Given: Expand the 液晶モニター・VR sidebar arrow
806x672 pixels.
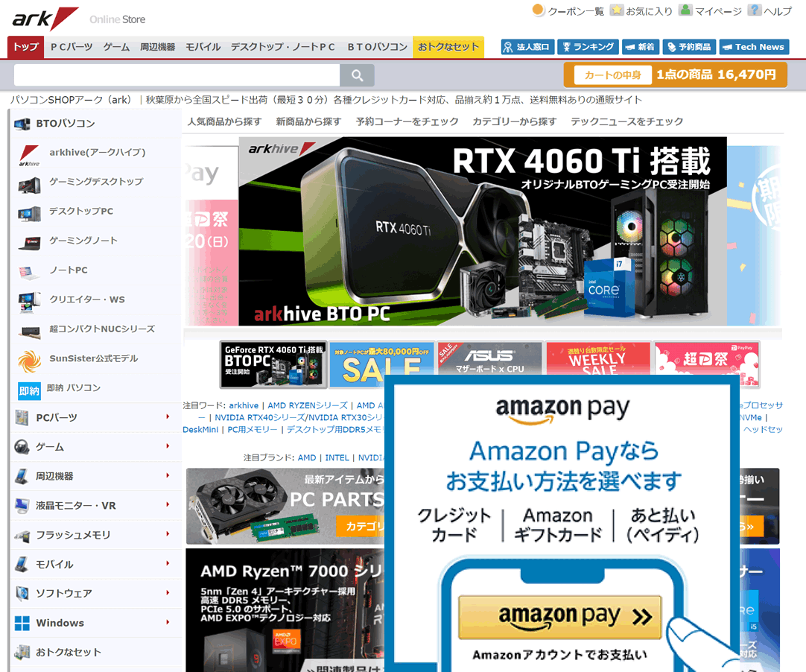Looking at the screenshot, I should pos(168,504).
